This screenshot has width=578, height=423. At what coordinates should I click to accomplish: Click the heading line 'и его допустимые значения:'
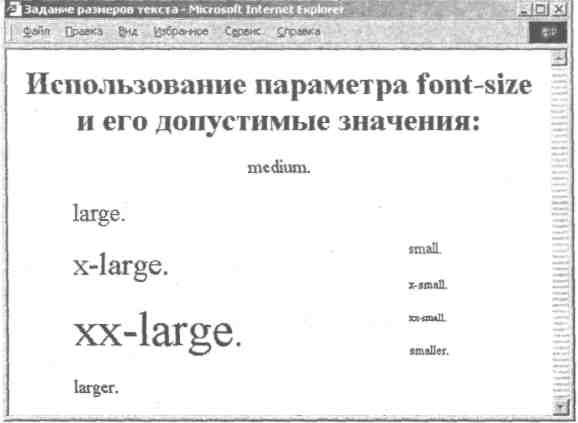click(x=278, y=122)
